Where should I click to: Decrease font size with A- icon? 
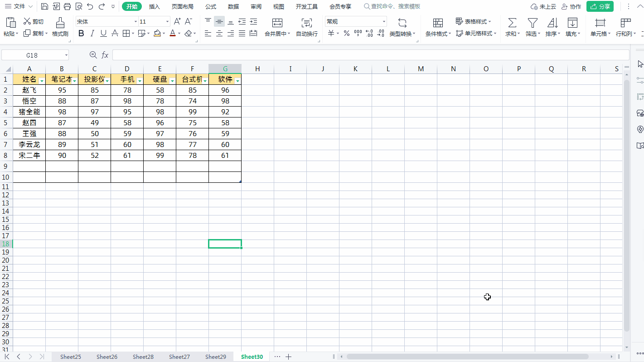click(189, 21)
